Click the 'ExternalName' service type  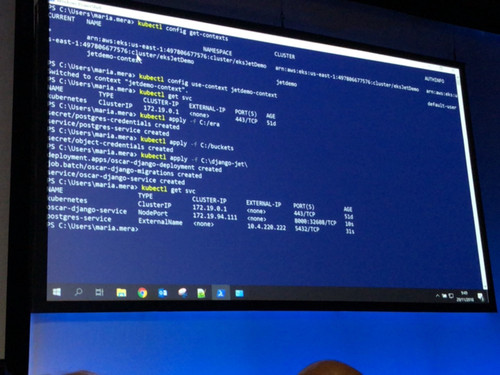(160, 221)
